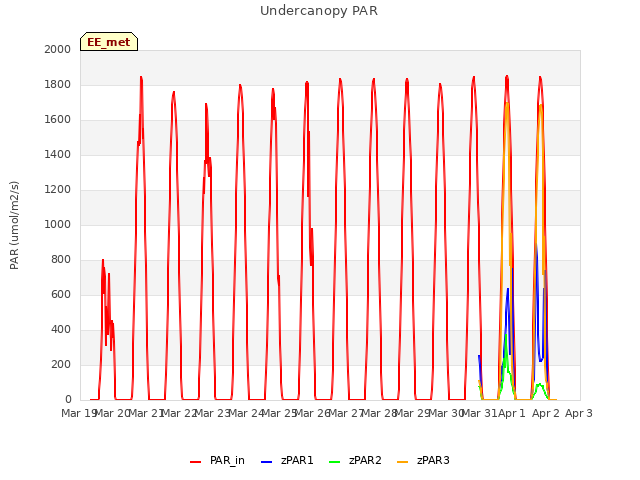640x480 pixels.
Task: Click the green zPAR2 peak on Apr 1
Action: point(506,336)
